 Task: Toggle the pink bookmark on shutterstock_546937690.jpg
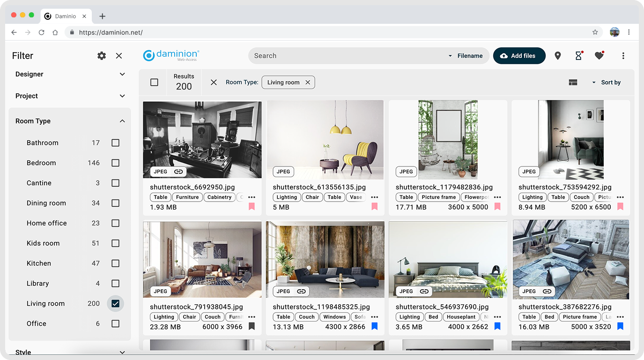tap(497, 326)
